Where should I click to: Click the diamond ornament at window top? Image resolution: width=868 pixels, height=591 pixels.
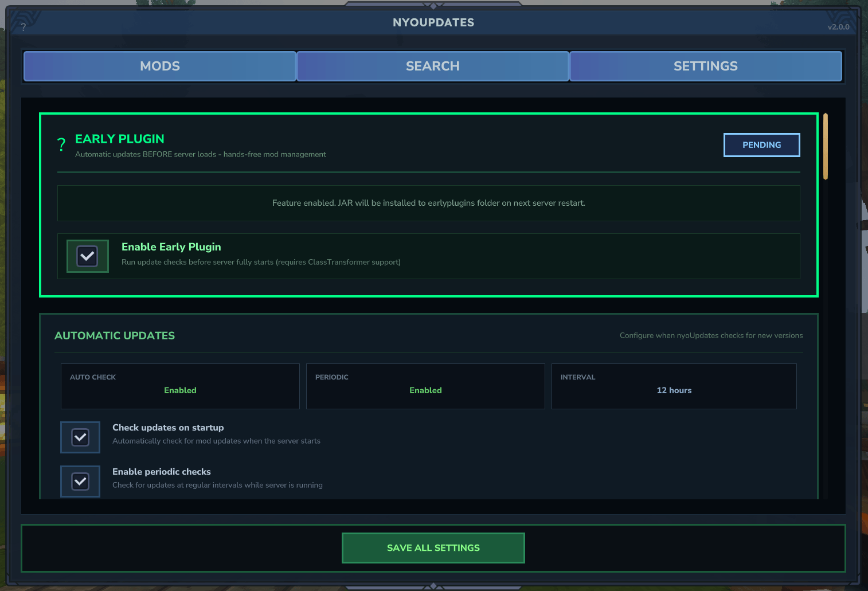pyautogui.click(x=433, y=5)
